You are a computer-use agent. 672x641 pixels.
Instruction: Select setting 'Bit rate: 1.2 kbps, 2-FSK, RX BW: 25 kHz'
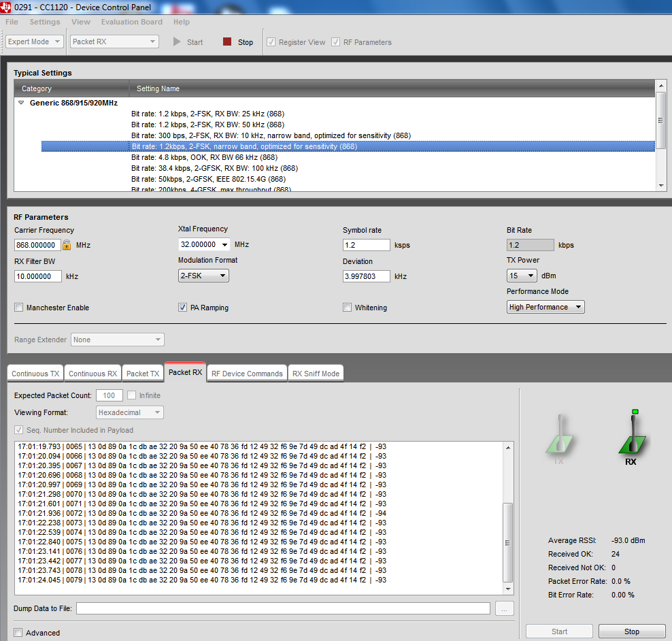pos(208,114)
